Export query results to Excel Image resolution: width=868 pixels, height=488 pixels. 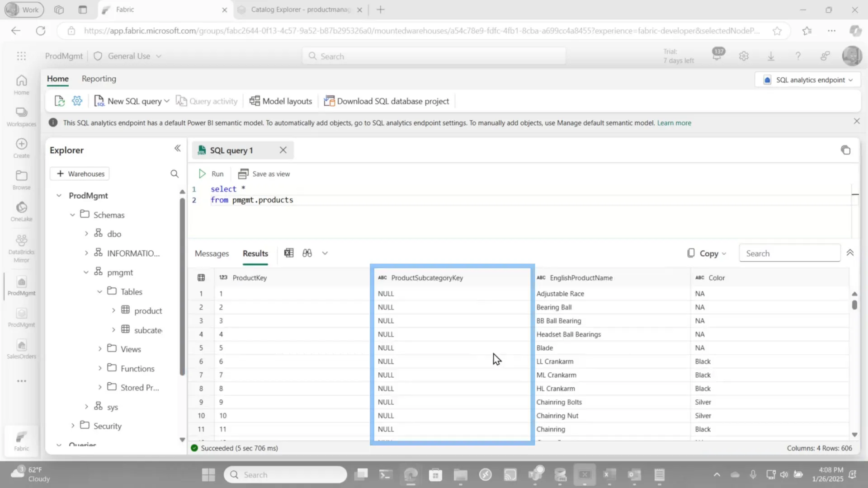289,253
